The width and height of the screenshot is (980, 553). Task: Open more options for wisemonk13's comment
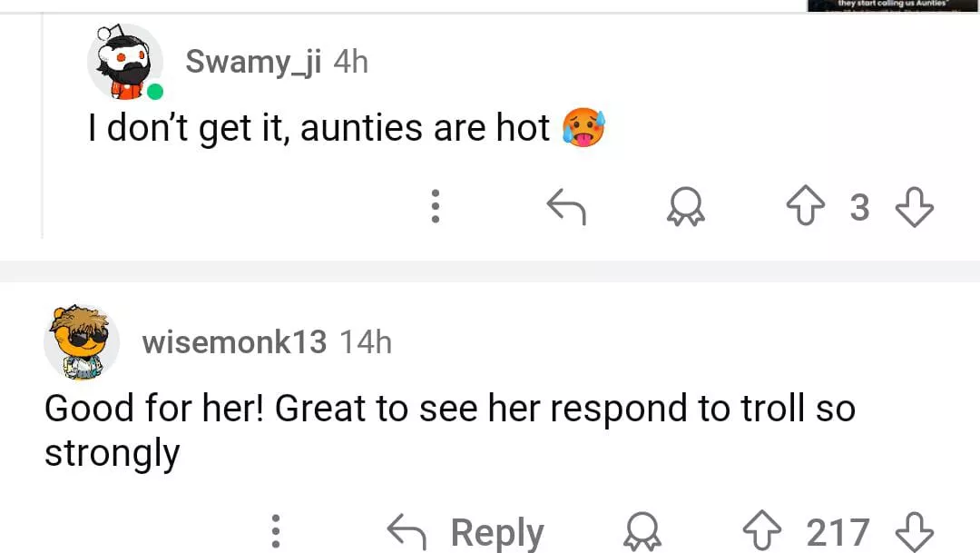pyautogui.click(x=277, y=532)
